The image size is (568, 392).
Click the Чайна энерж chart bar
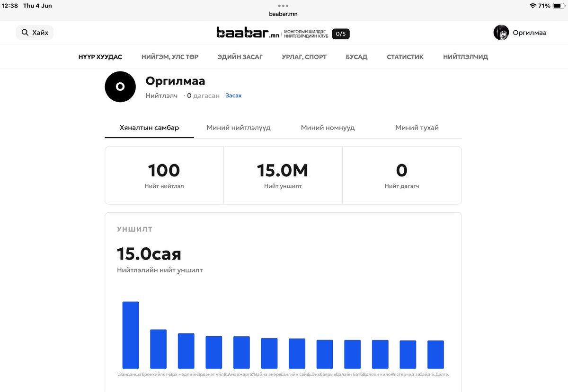[269, 353]
